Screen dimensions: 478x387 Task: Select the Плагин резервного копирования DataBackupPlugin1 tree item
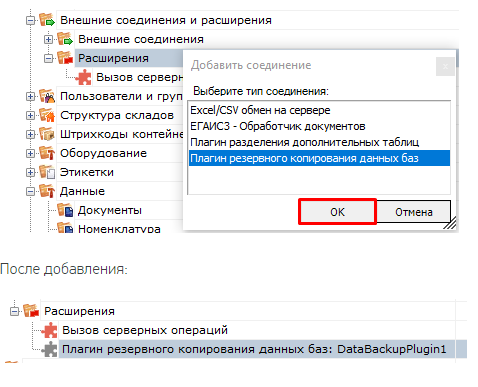[254, 349]
